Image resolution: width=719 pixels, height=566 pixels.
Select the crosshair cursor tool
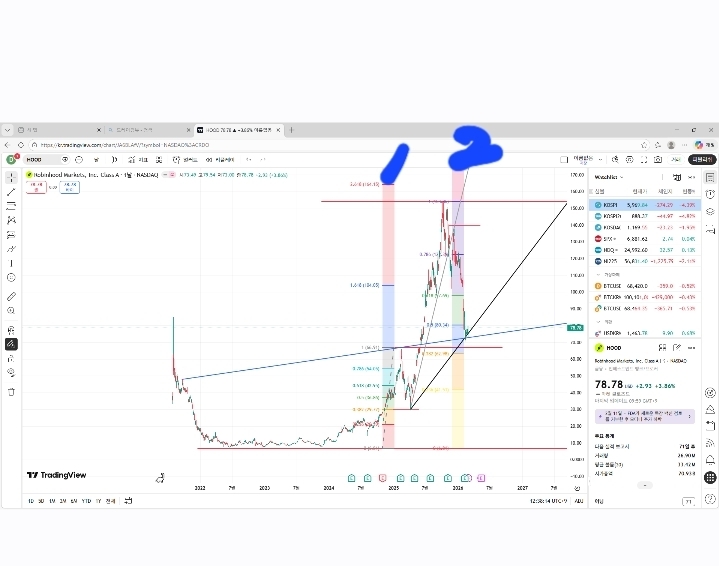tap(11, 176)
